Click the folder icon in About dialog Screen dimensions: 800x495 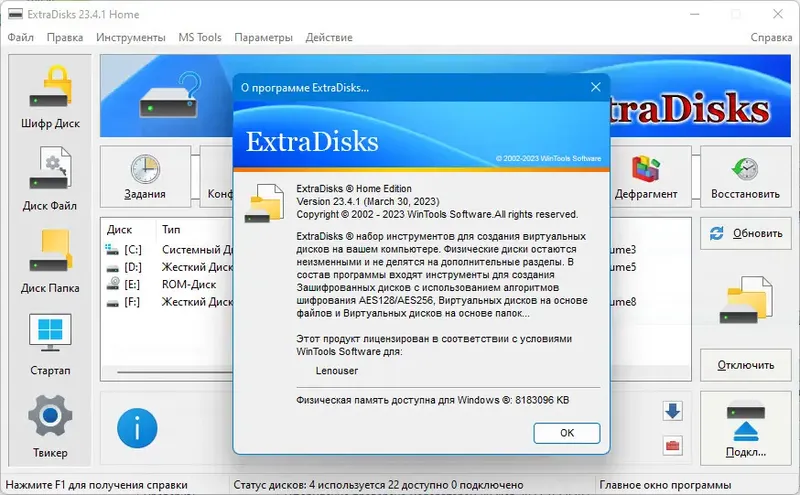[264, 204]
